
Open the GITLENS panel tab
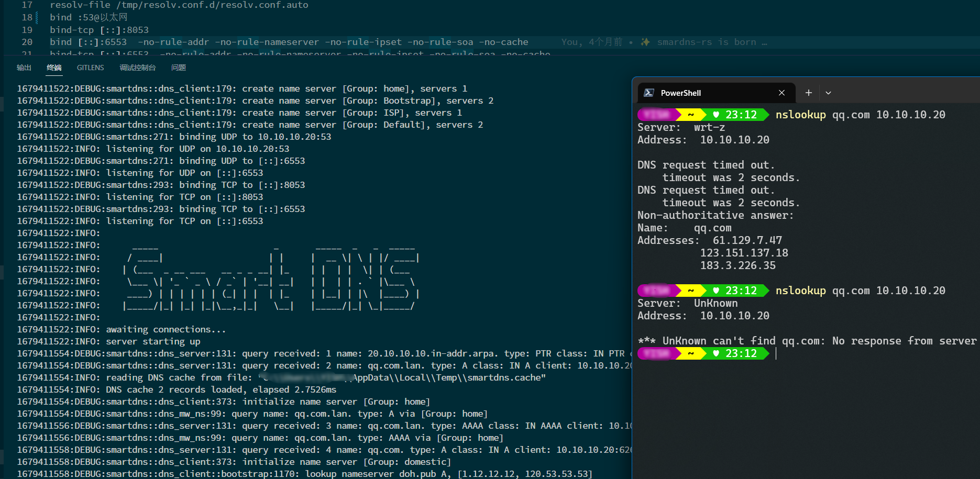pos(90,68)
